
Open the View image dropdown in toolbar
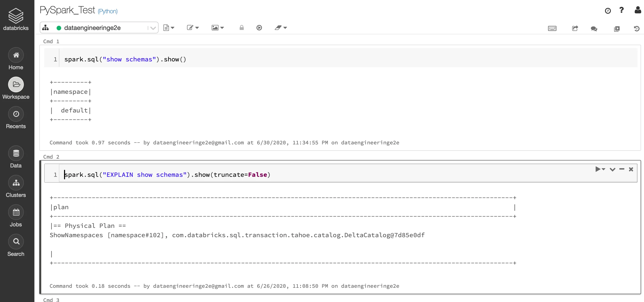(x=217, y=27)
